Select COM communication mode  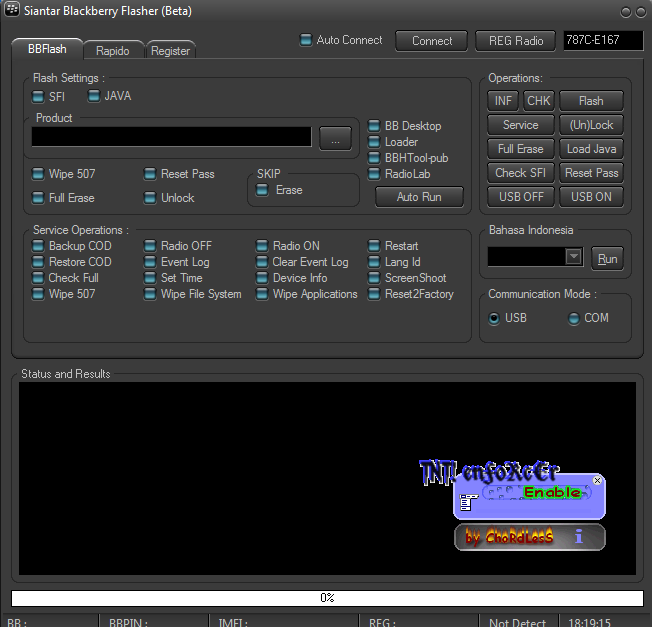click(574, 318)
